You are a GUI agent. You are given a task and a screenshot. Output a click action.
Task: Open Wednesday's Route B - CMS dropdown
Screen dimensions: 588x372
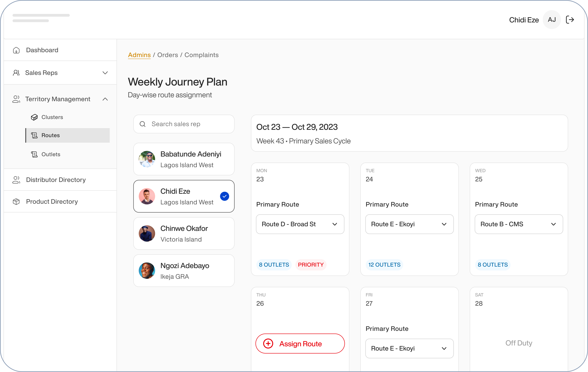(519, 224)
